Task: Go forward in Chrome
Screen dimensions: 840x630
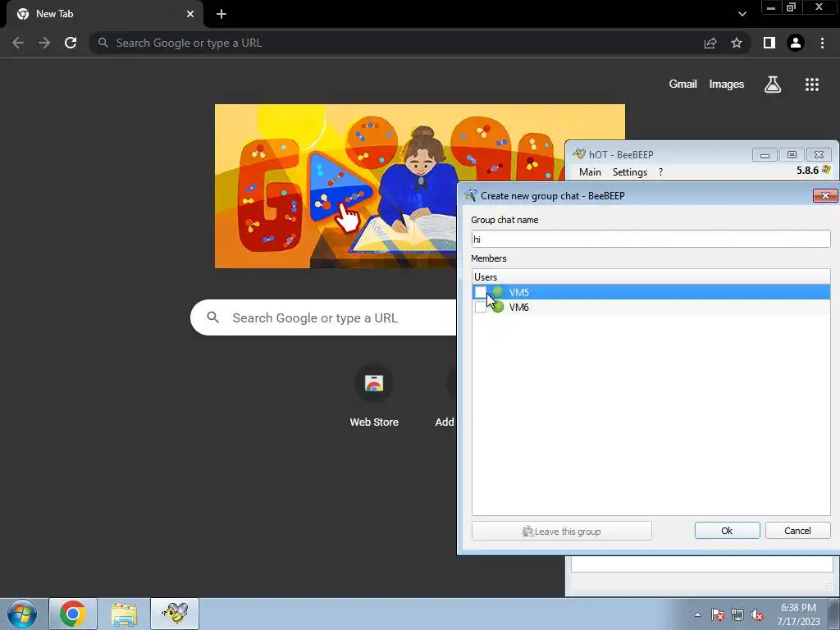Action: pyautogui.click(x=44, y=43)
